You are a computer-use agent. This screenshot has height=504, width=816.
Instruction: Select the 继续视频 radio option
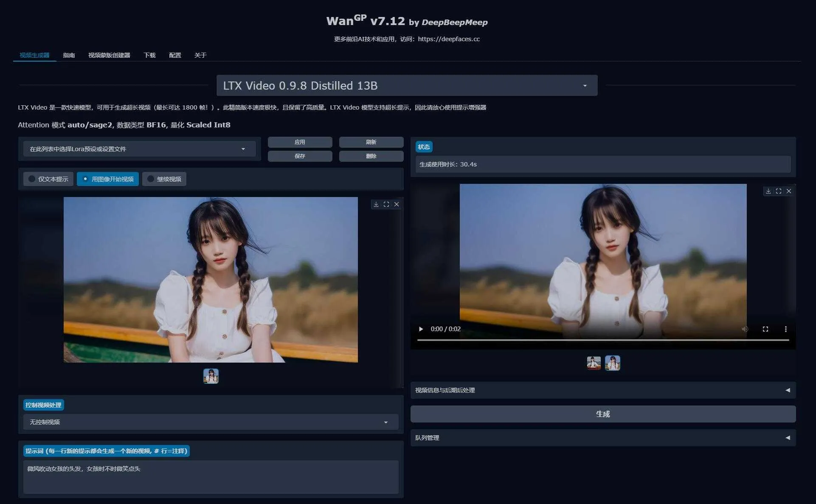click(x=164, y=179)
